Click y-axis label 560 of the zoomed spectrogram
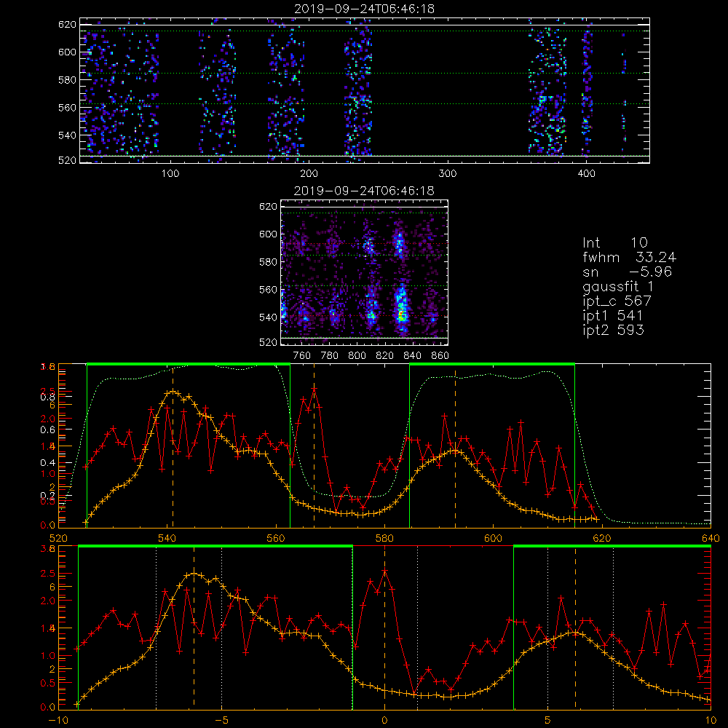728x728 pixels. click(268, 290)
